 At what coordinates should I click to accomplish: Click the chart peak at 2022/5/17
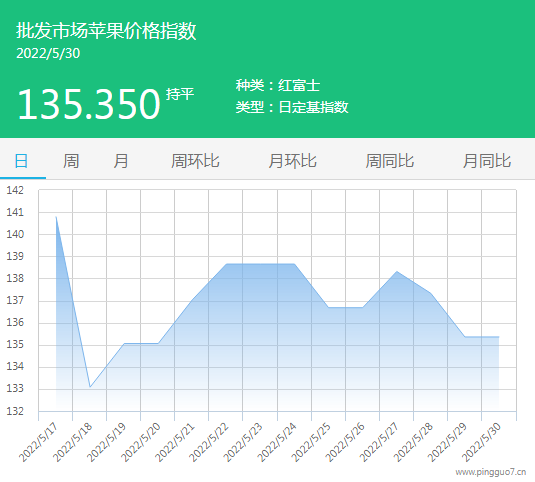(x=56, y=217)
